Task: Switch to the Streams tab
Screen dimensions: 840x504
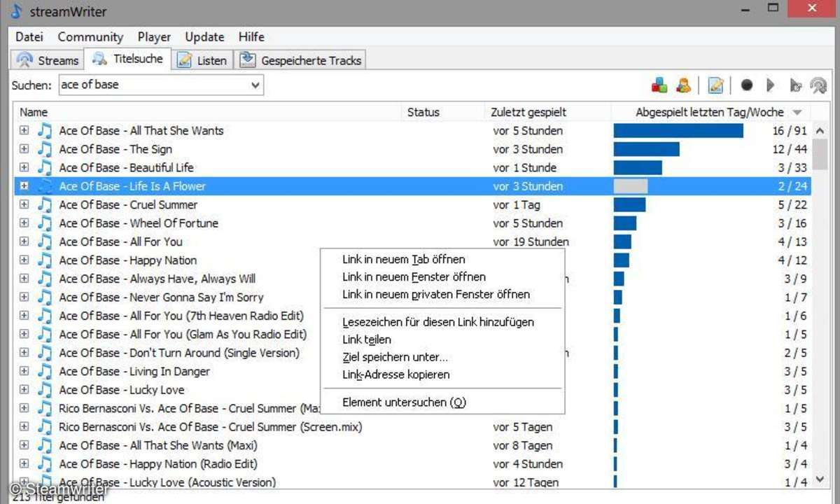Action: [48, 60]
